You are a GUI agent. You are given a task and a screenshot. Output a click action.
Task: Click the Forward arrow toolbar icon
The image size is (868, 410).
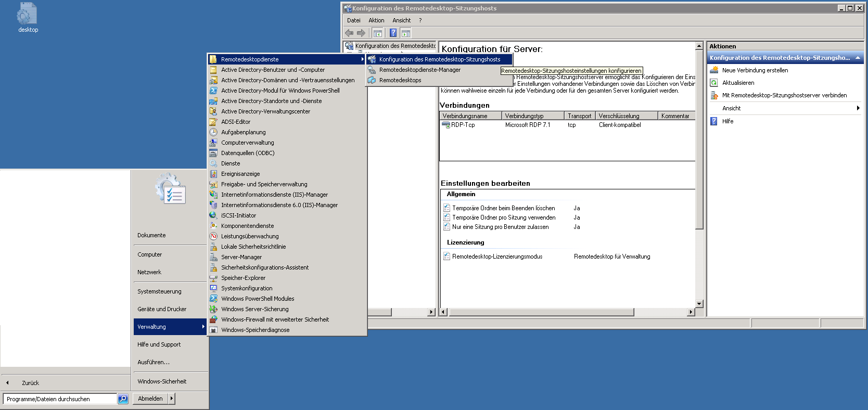click(x=361, y=33)
